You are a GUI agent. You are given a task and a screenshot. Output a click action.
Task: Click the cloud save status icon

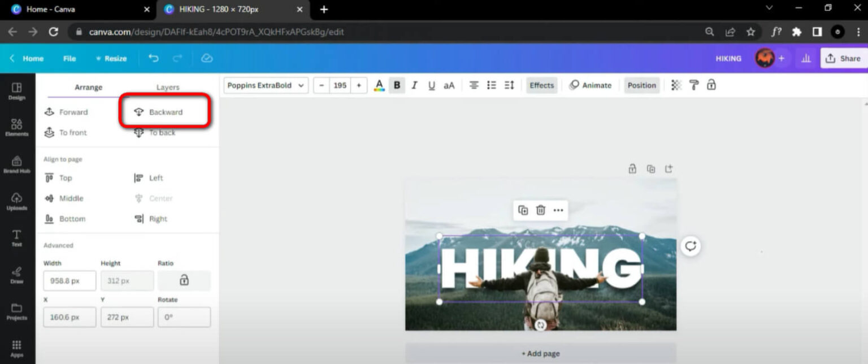pos(207,58)
